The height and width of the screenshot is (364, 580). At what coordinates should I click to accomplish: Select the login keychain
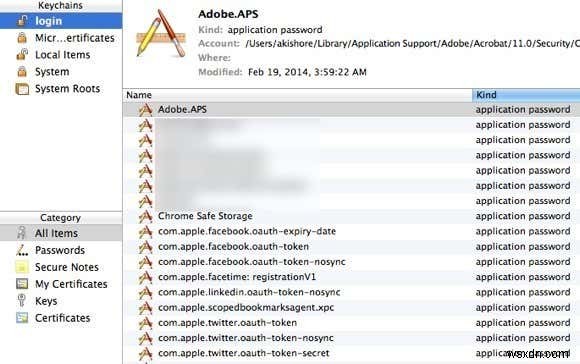coord(61,21)
